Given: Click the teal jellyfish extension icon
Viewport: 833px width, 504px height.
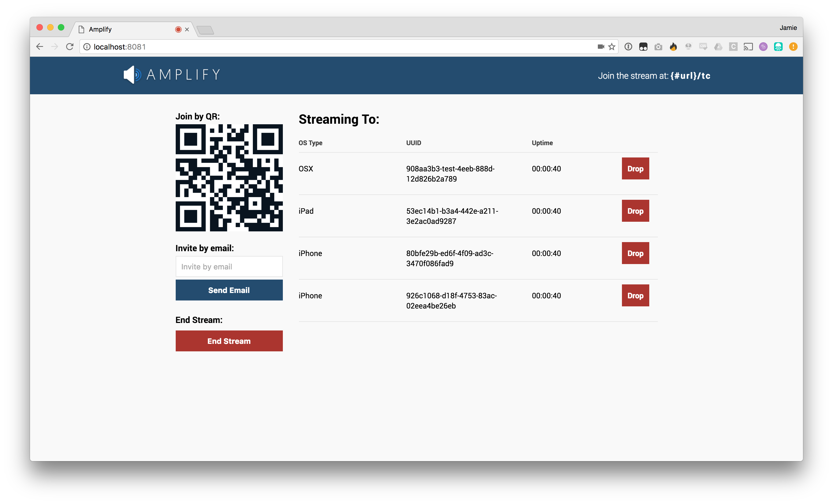Looking at the screenshot, I should 778,47.
